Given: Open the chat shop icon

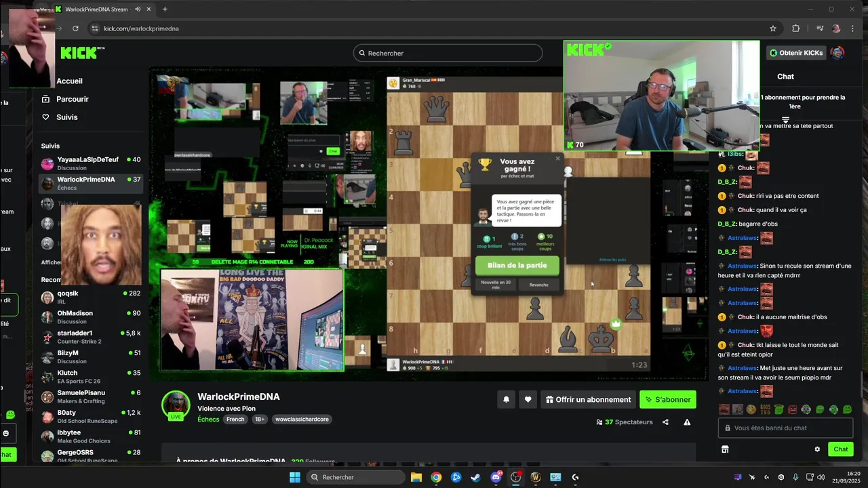Looking at the screenshot, I should point(724,449).
